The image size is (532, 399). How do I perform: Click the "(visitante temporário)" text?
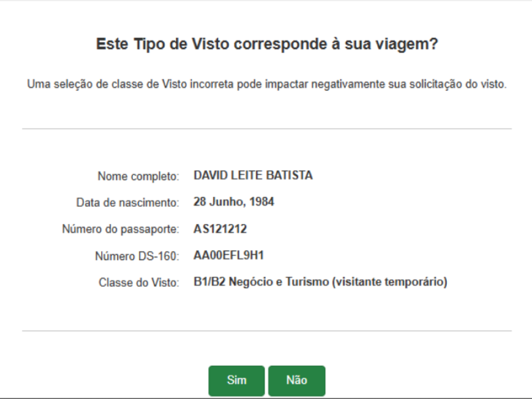390,283
